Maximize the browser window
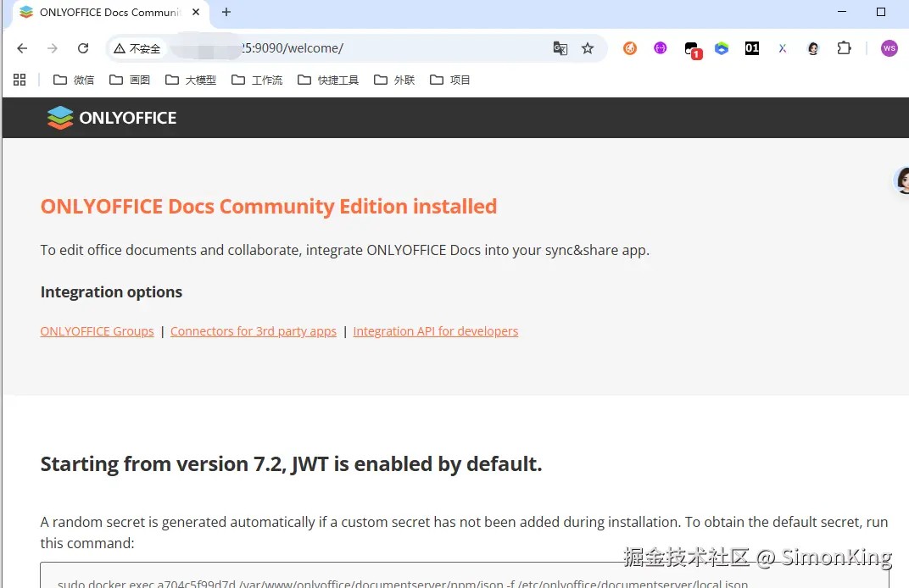 [x=880, y=12]
